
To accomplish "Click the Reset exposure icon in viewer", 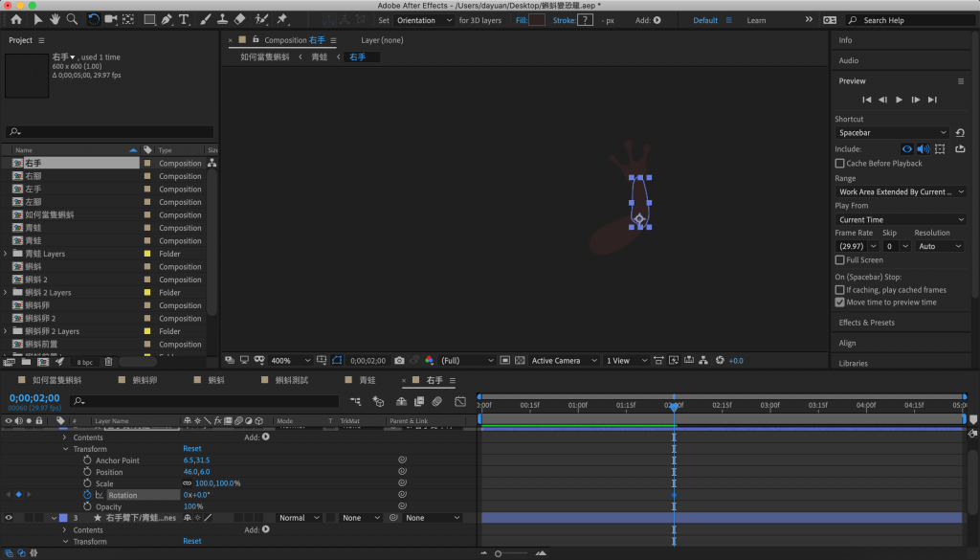I will pos(720,361).
